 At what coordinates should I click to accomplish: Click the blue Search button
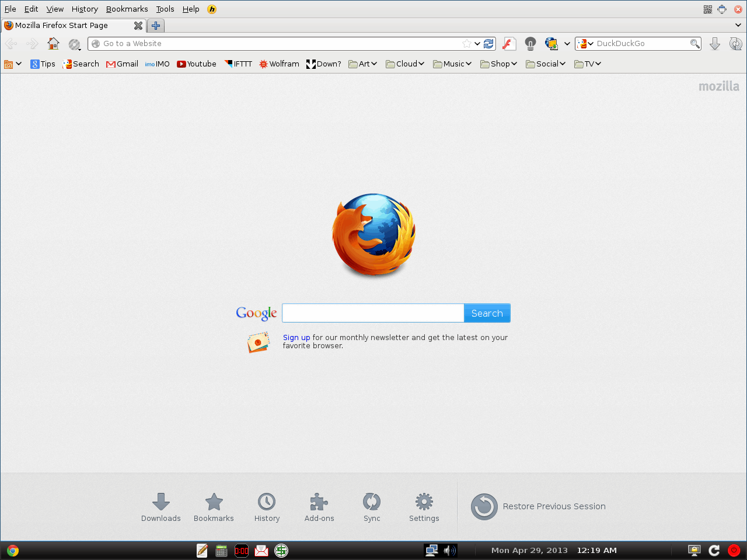pyautogui.click(x=487, y=313)
